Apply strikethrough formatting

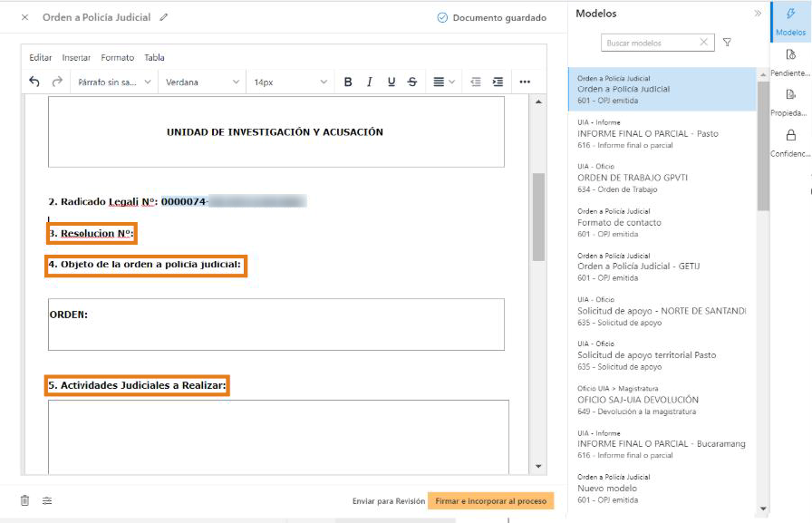[412, 82]
